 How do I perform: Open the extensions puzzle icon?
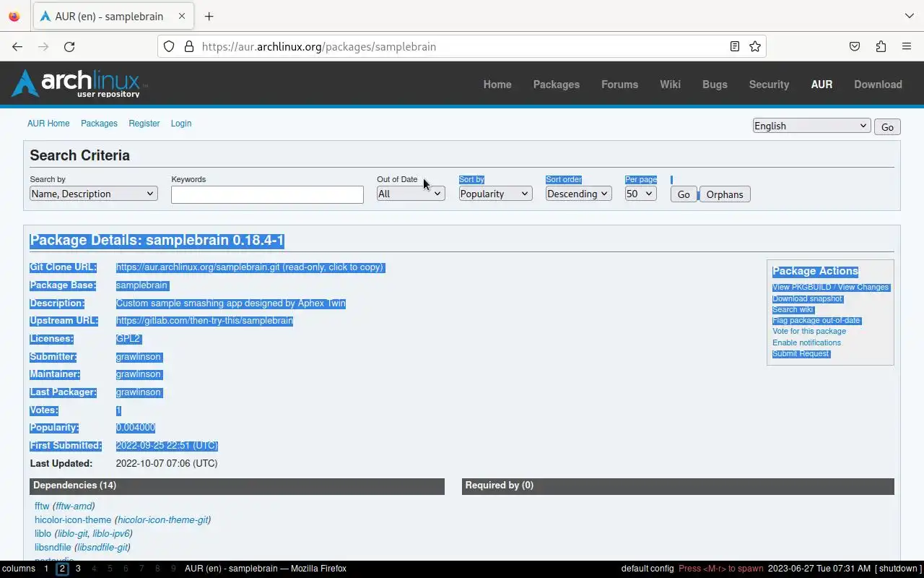[x=881, y=46]
